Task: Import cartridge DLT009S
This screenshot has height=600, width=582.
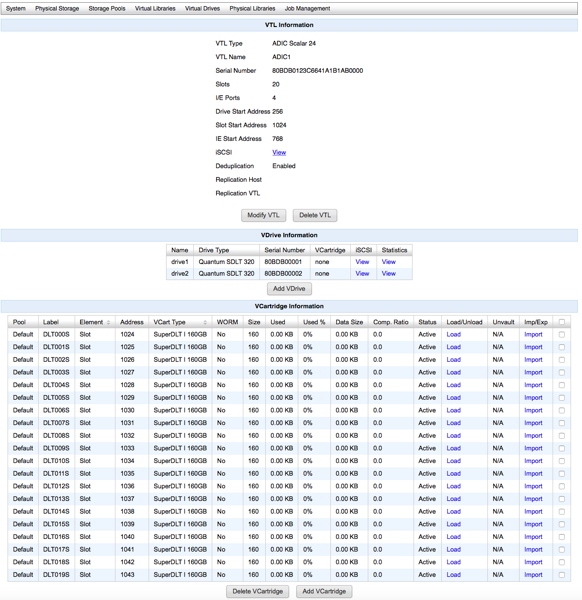Action: [533, 448]
